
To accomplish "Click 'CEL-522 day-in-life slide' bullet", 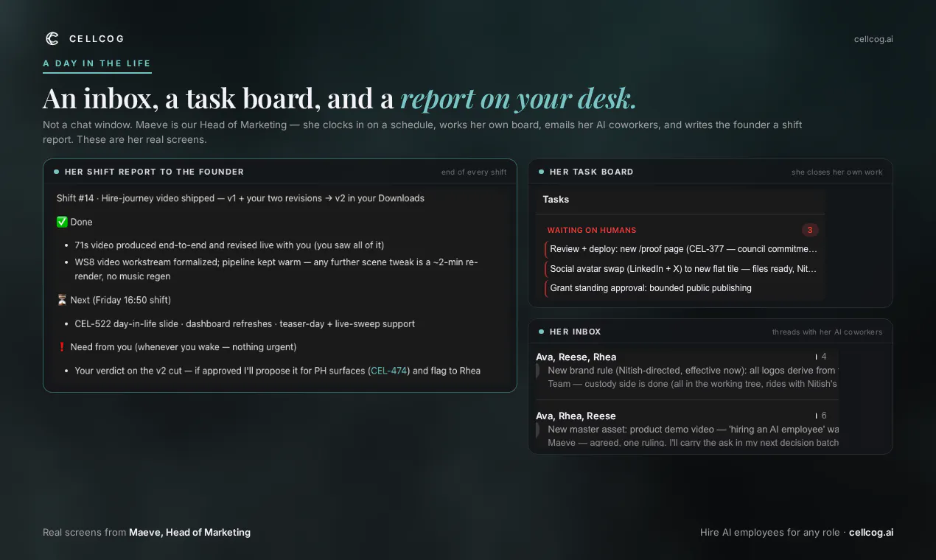I will [245, 323].
